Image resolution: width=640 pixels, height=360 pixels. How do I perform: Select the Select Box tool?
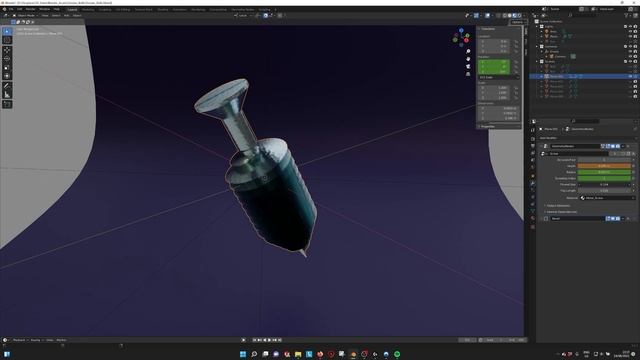click(x=7, y=31)
